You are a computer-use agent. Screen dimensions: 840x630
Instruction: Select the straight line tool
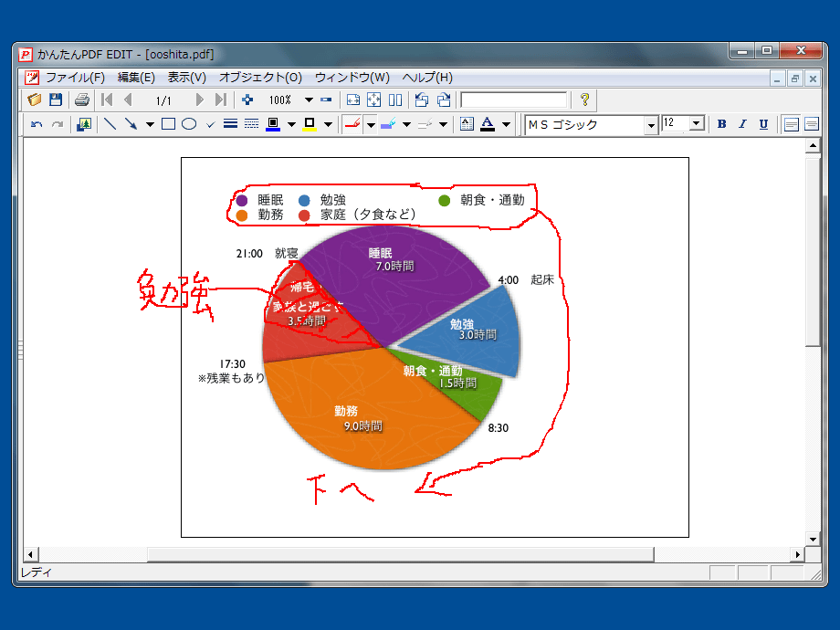tap(110, 124)
